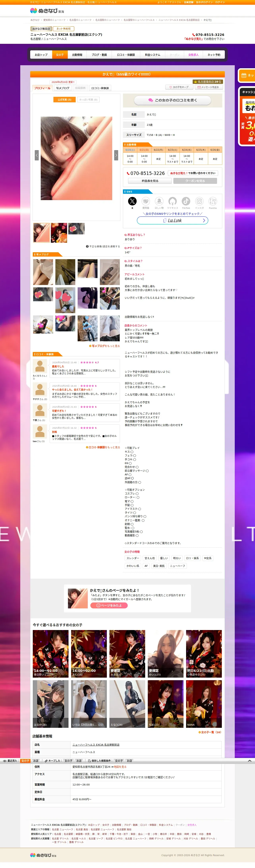Click the 名古屋風俗店 28位 crown ranking badge
The width and height of the screenshot is (255, 868).
pos(208,82)
